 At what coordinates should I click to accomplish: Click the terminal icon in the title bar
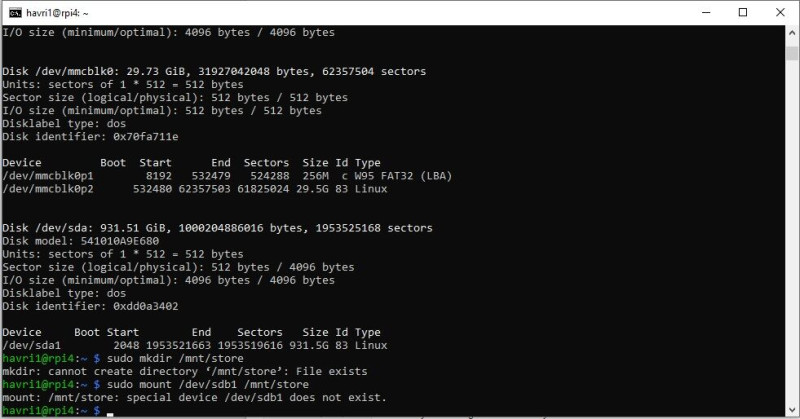pyautogui.click(x=15, y=13)
